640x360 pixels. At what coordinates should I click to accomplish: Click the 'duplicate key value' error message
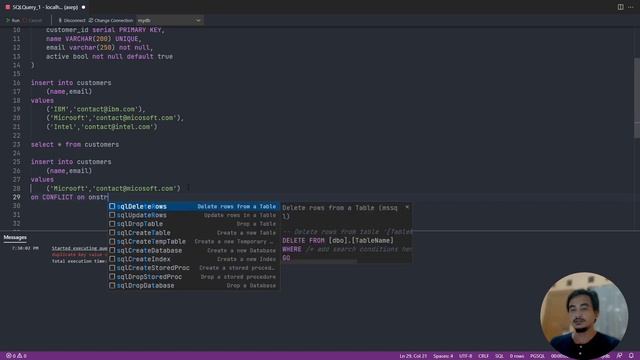pos(80,255)
